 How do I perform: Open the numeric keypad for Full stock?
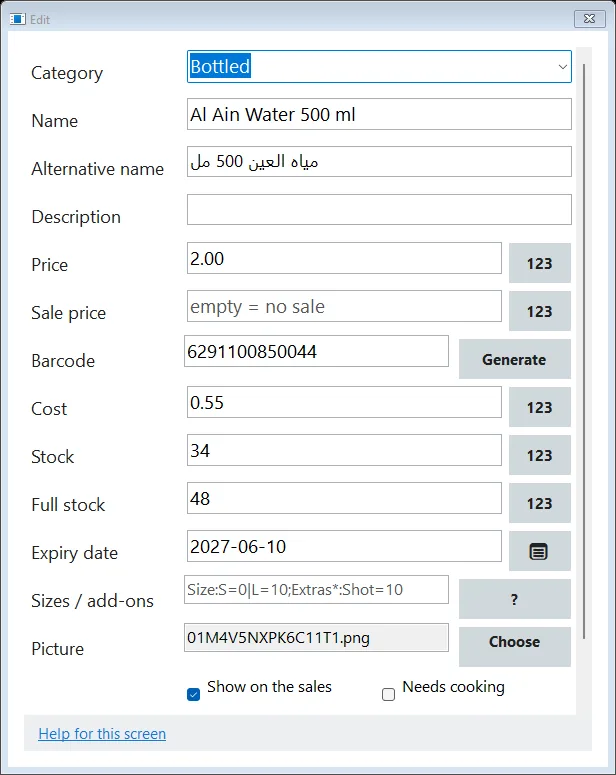(x=540, y=503)
